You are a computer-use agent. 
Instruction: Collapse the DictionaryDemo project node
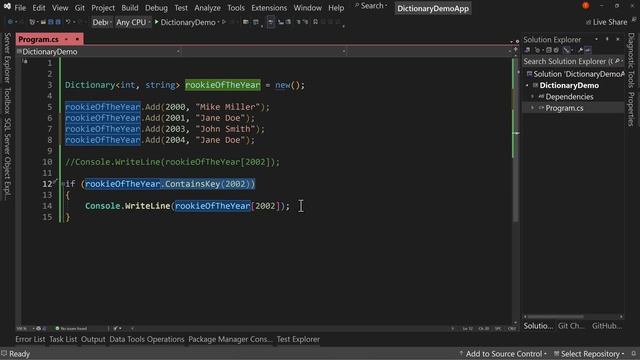(x=527, y=85)
